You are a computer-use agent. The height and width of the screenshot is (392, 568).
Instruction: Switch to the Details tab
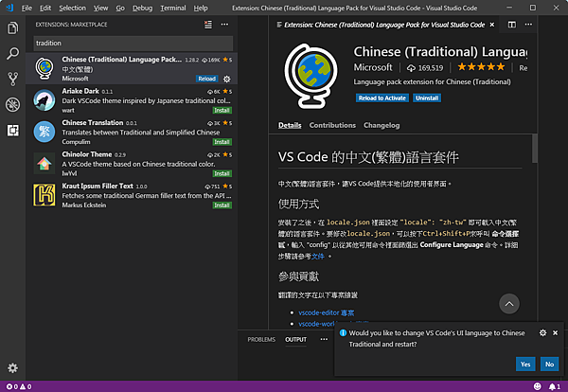(290, 125)
